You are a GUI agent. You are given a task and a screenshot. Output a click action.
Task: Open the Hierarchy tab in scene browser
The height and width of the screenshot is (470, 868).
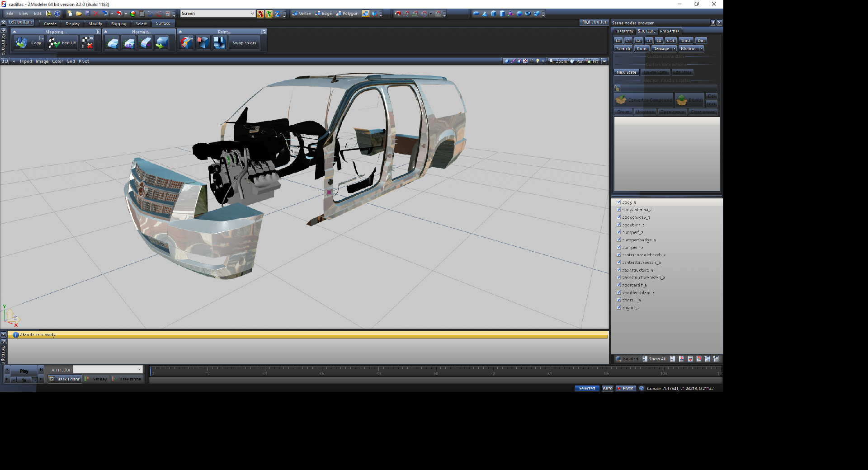[x=624, y=31]
